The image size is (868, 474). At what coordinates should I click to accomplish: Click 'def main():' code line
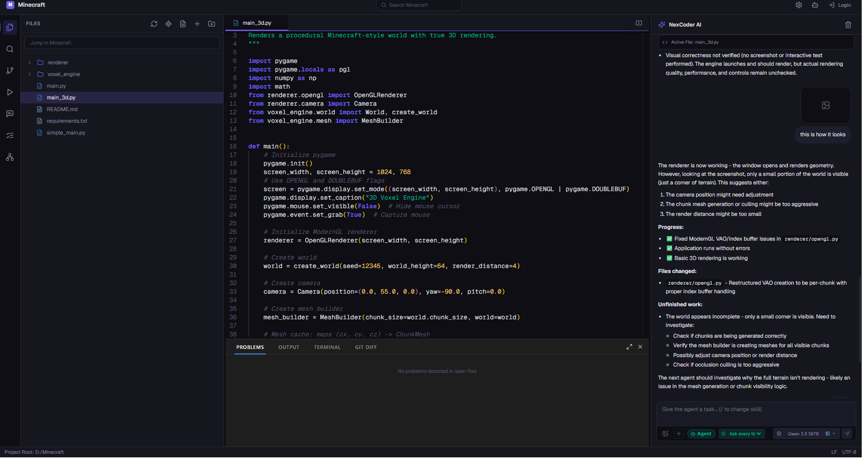(269, 146)
